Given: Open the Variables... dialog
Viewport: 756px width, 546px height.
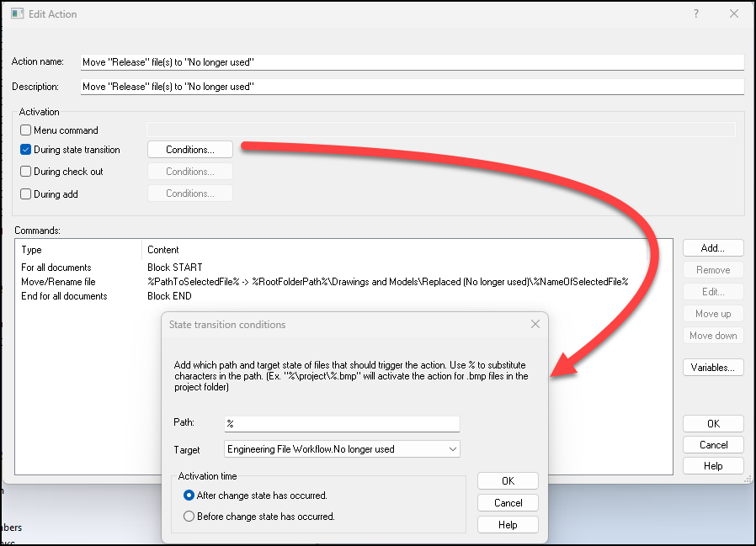Looking at the screenshot, I should click(x=712, y=368).
